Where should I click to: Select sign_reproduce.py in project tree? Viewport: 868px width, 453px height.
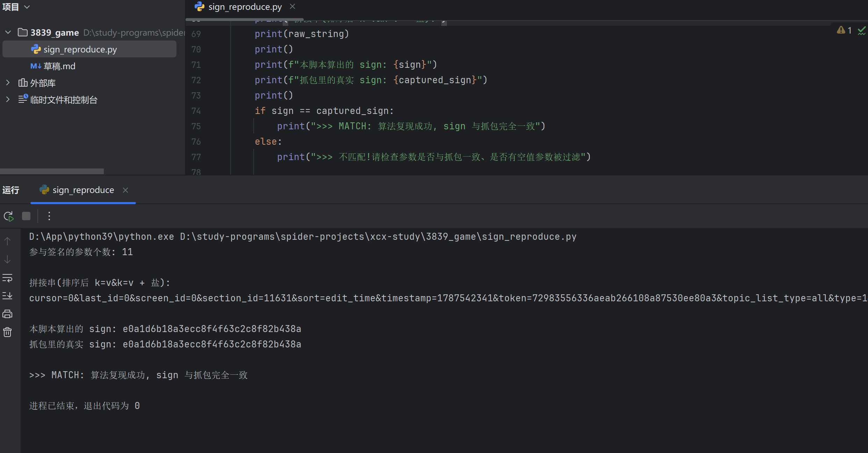click(x=89, y=49)
